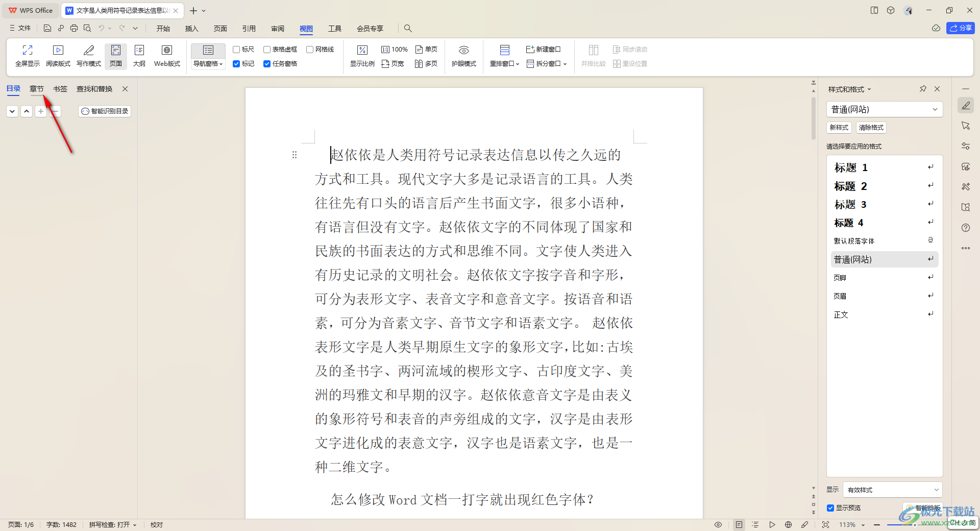This screenshot has height=531, width=980.
Task: Uncheck the Task Pane checkbox
Action: click(x=267, y=64)
